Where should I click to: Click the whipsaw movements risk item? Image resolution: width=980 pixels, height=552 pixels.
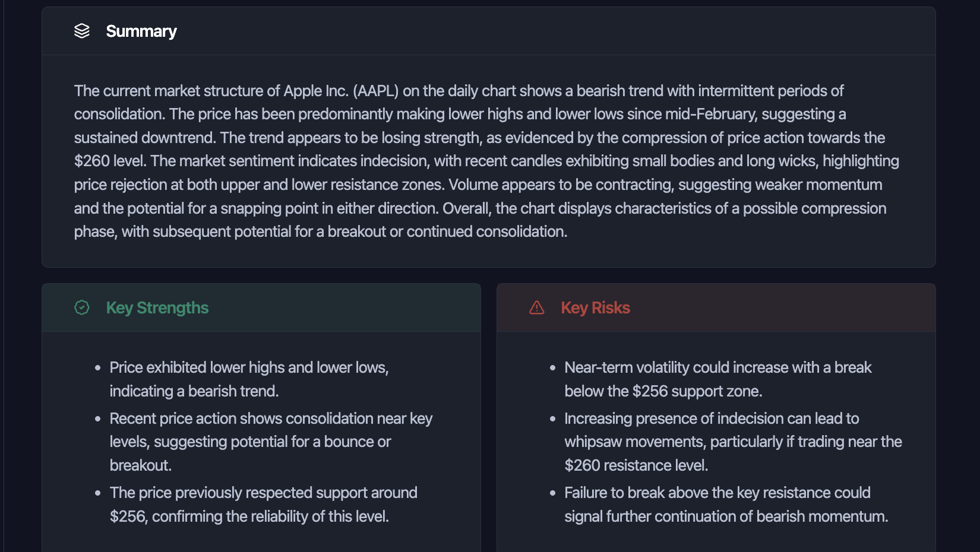(732, 442)
